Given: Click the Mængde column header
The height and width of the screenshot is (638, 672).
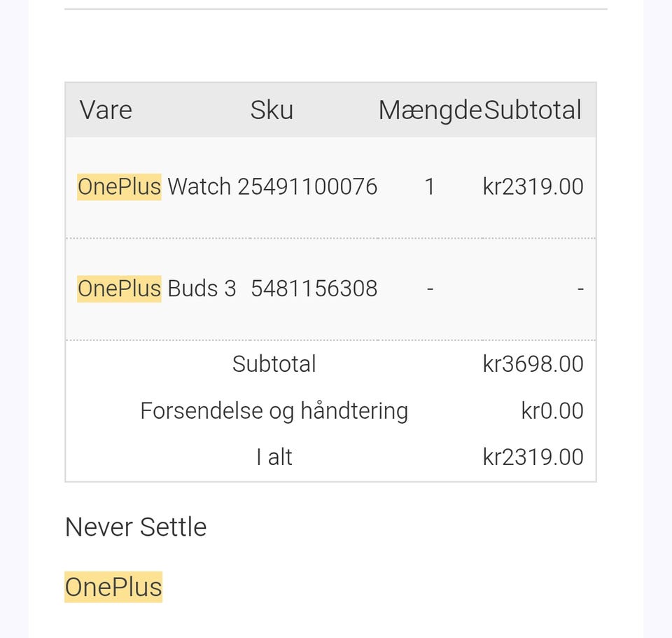Looking at the screenshot, I should pyautogui.click(x=430, y=110).
